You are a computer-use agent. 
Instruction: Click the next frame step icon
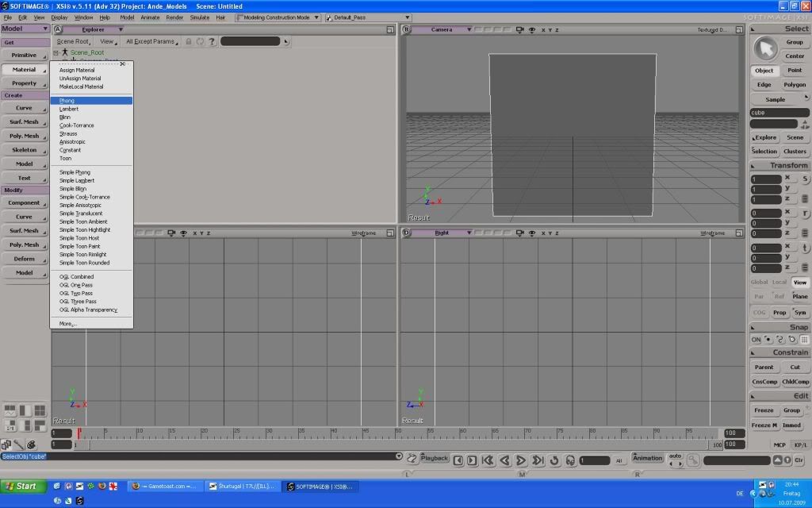(x=472, y=460)
